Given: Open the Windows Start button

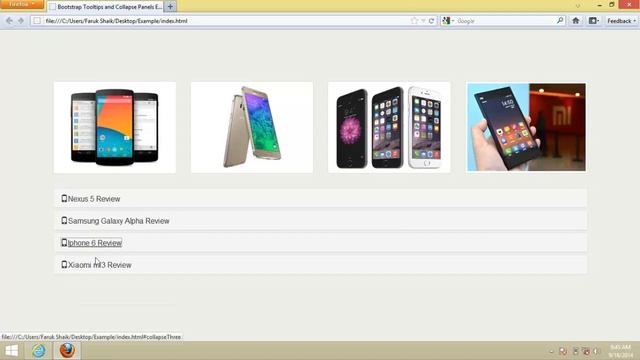Looking at the screenshot, I should point(11,351).
